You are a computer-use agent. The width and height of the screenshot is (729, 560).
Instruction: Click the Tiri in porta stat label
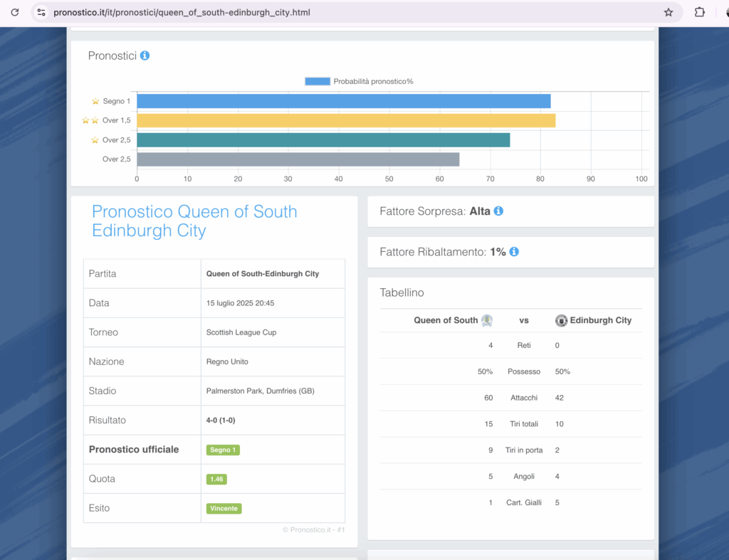pyautogui.click(x=524, y=450)
